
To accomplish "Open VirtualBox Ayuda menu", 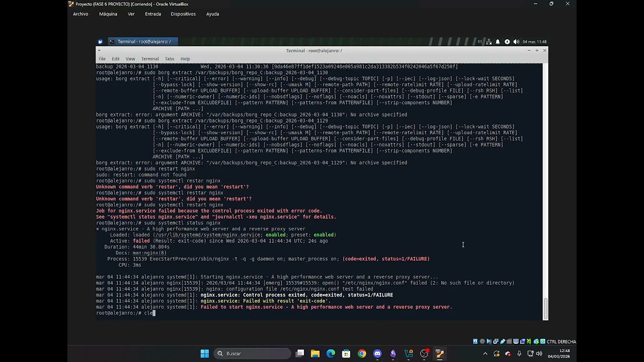I will pos(213,14).
